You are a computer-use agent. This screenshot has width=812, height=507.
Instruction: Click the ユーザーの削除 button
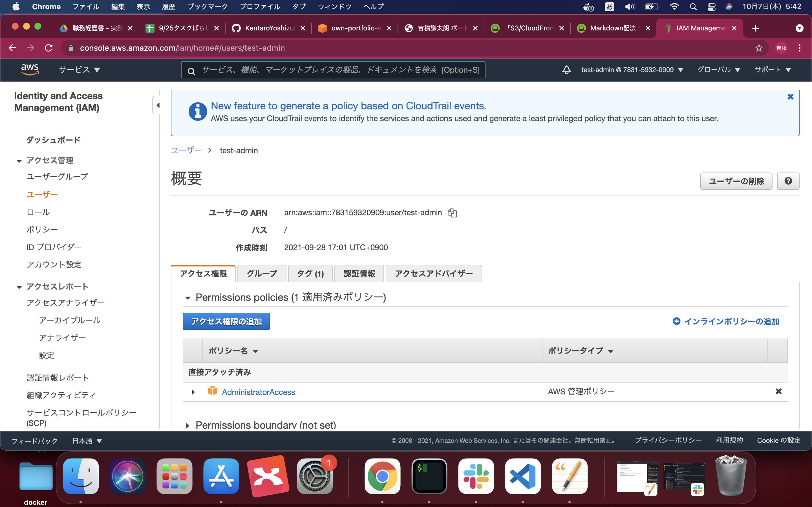pyautogui.click(x=736, y=181)
